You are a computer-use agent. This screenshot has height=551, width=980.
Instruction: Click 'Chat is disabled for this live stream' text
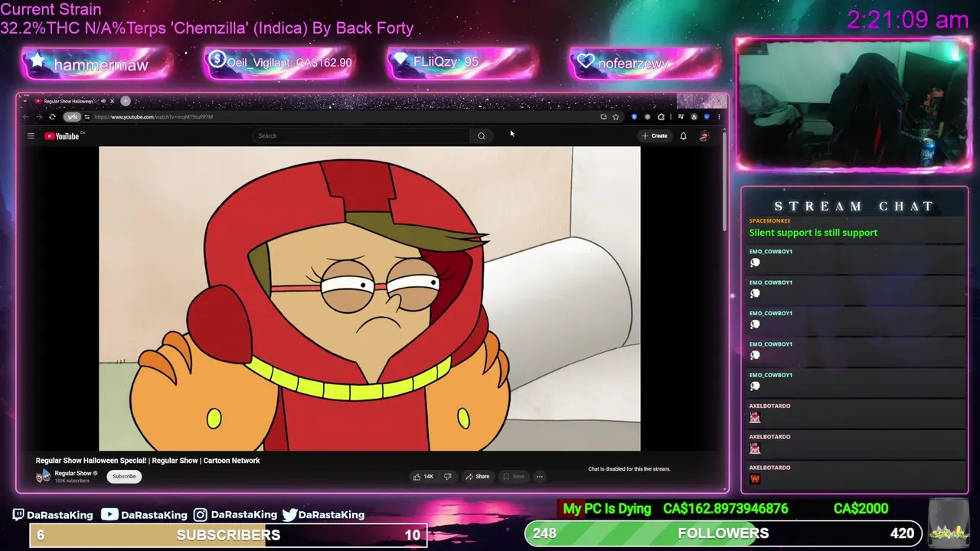(629, 469)
